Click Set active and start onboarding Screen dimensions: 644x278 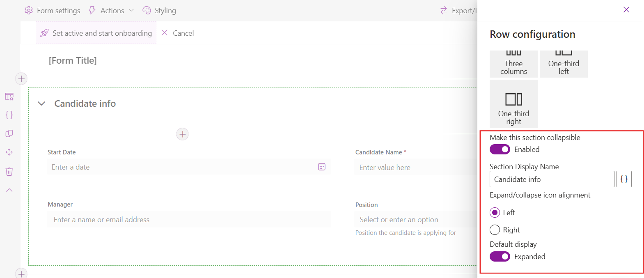[96, 33]
